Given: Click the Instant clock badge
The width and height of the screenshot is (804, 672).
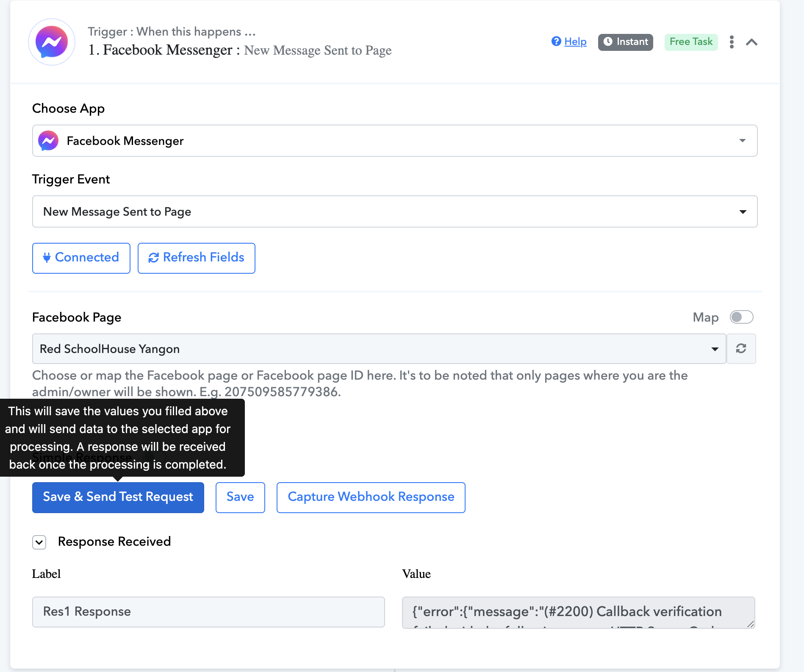Looking at the screenshot, I should pos(625,42).
